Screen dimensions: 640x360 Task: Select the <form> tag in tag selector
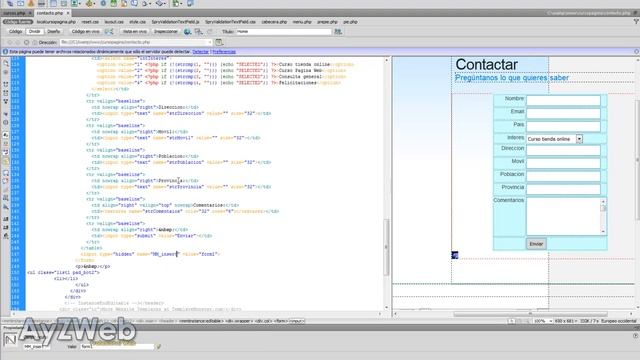281,321
